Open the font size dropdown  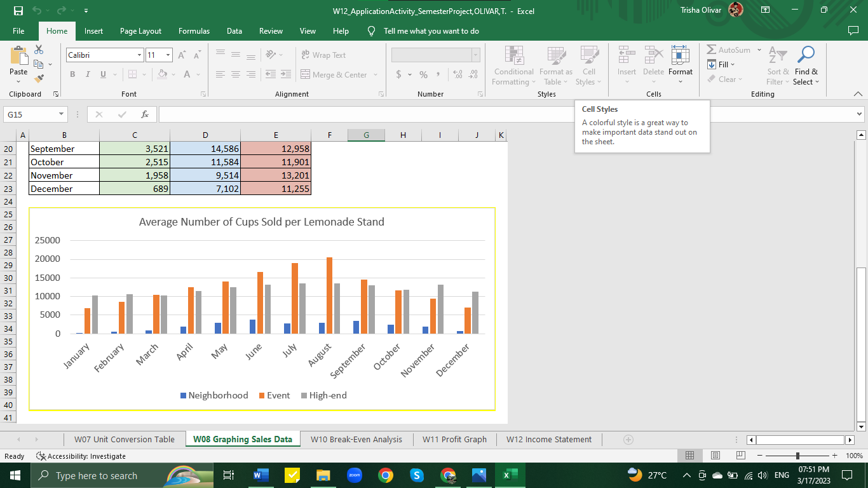[168, 55]
